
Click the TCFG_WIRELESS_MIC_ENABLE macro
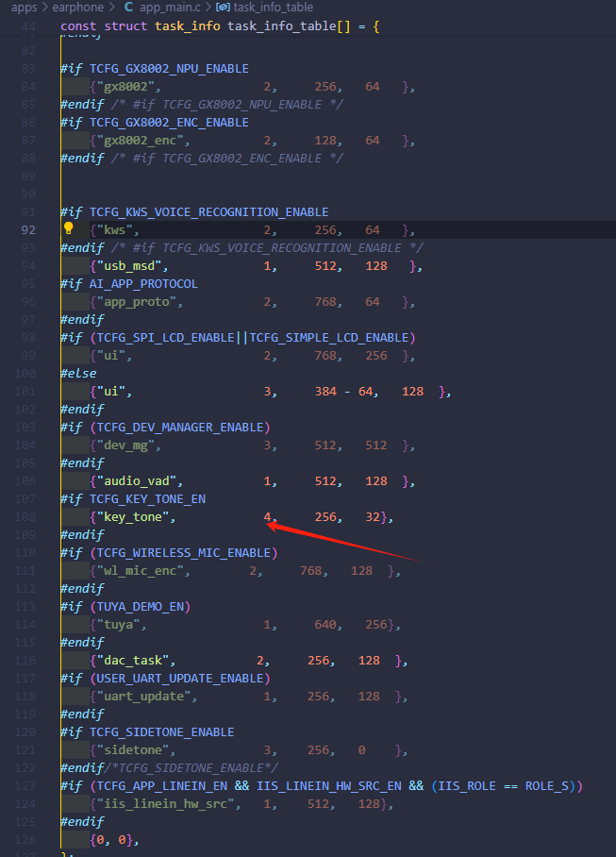click(184, 552)
